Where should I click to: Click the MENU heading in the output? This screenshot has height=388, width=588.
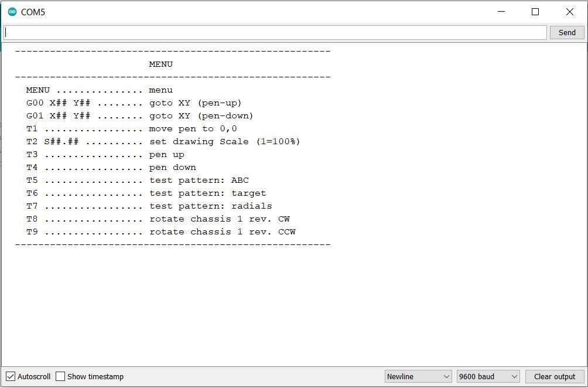coord(160,64)
